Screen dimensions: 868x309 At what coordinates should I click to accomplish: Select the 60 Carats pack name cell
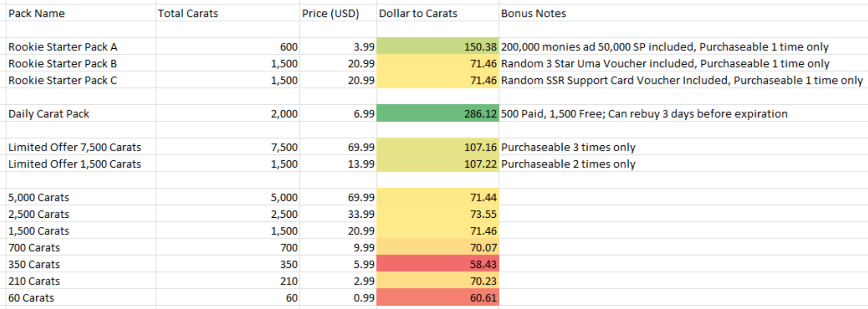[81, 298]
